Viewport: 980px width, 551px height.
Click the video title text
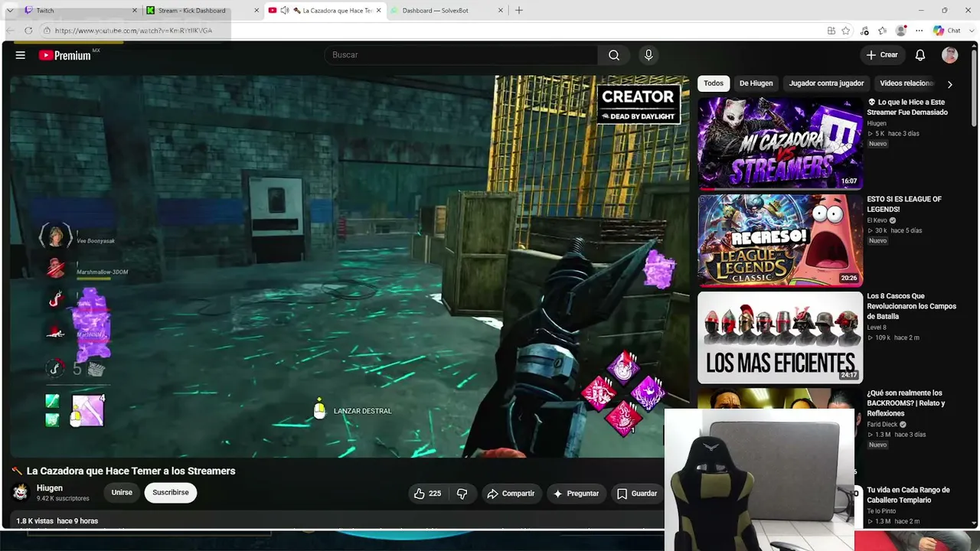point(131,471)
